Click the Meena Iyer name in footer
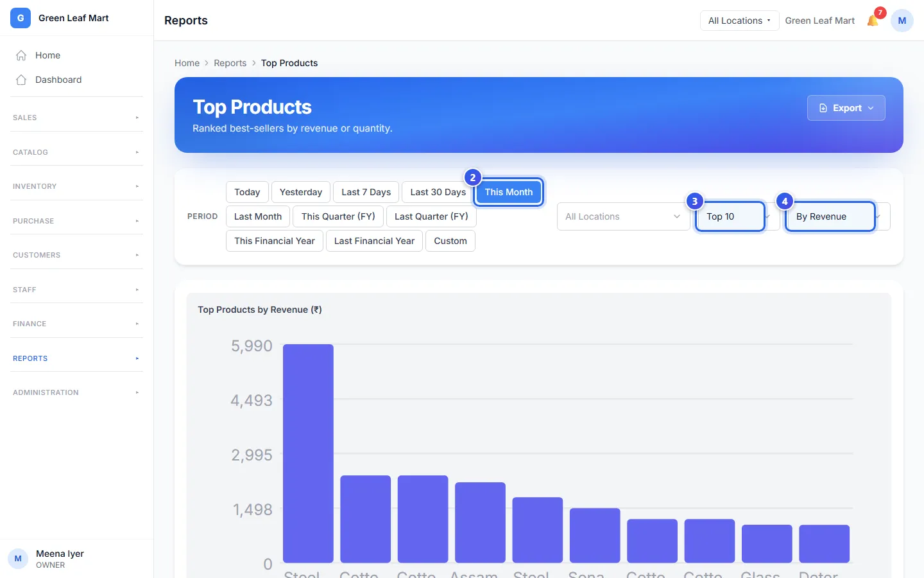Viewport: 924px width, 578px height. click(x=60, y=554)
